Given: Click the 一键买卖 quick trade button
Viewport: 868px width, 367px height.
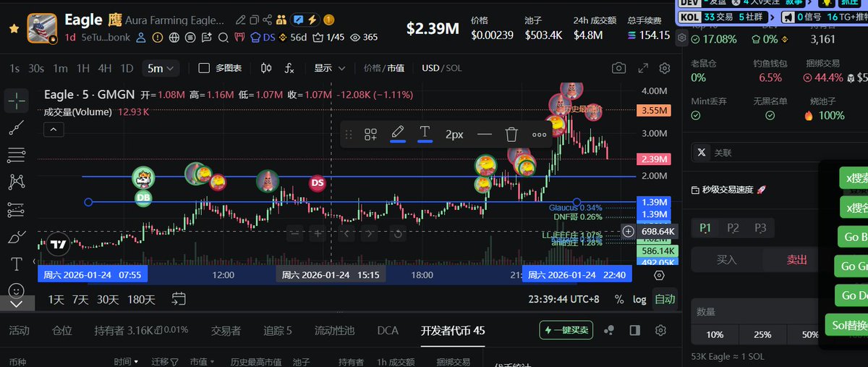Looking at the screenshot, I should point(566,330).
